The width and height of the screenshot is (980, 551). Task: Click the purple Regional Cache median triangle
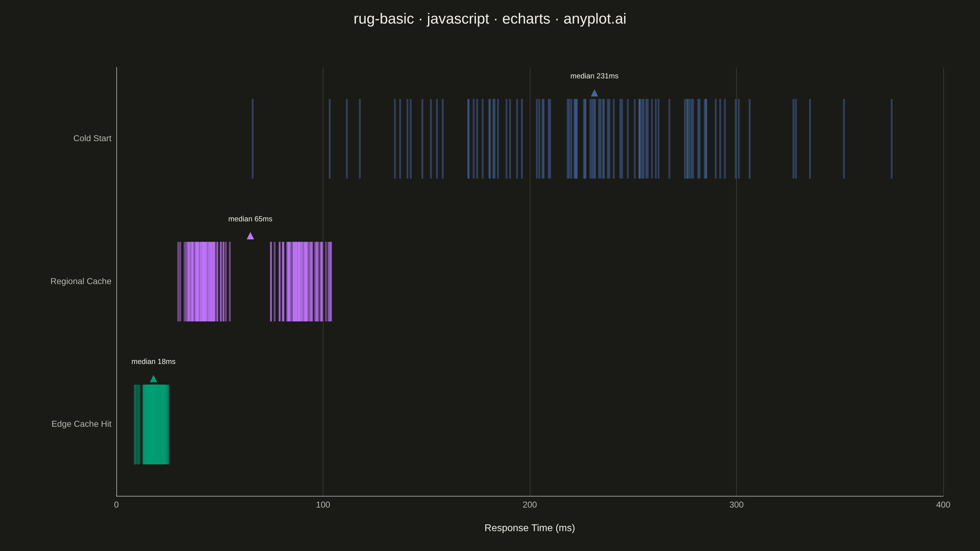click(x=250, y=236)
